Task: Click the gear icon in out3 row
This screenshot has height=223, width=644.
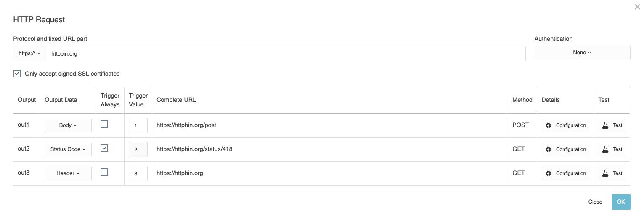Action: (x=549, y=173)
